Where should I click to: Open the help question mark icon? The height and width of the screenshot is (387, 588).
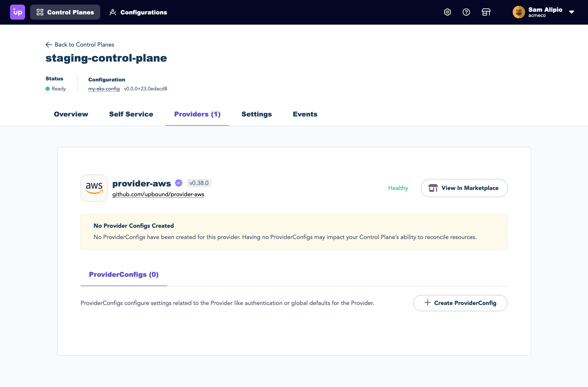point(466,12)
